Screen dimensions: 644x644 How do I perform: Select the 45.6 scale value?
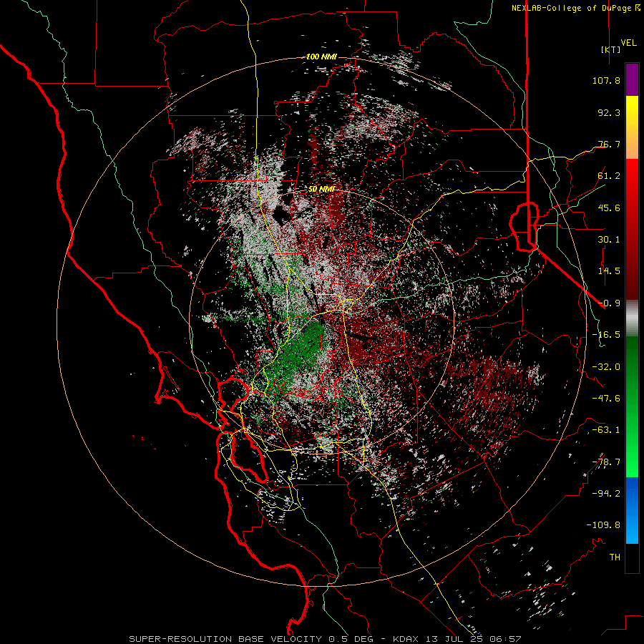(609, 208)
